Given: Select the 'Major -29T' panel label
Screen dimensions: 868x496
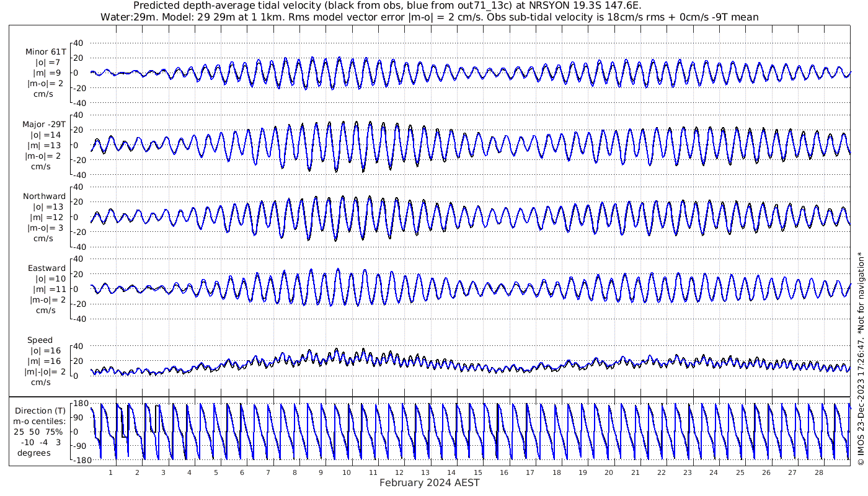Looking at the screenshot, I should click(x=43, y=124).
